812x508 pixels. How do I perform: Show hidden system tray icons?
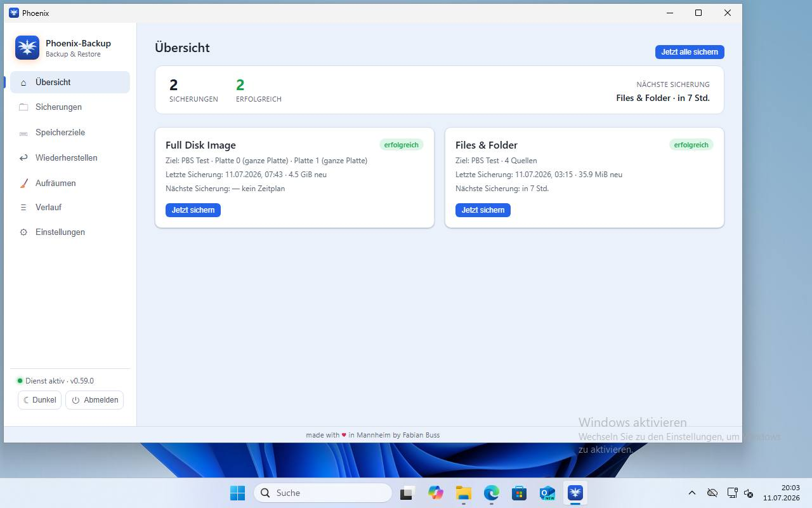click(x=692, y=493)
